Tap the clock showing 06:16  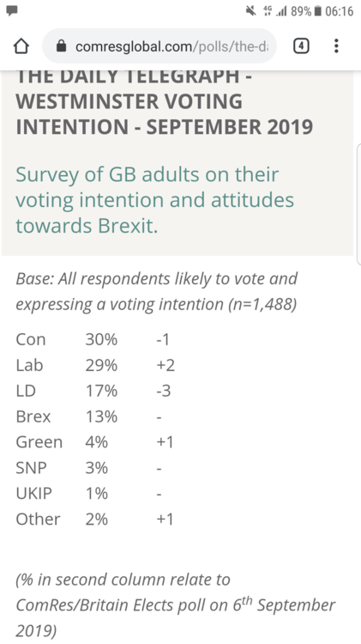coord(339,11)
